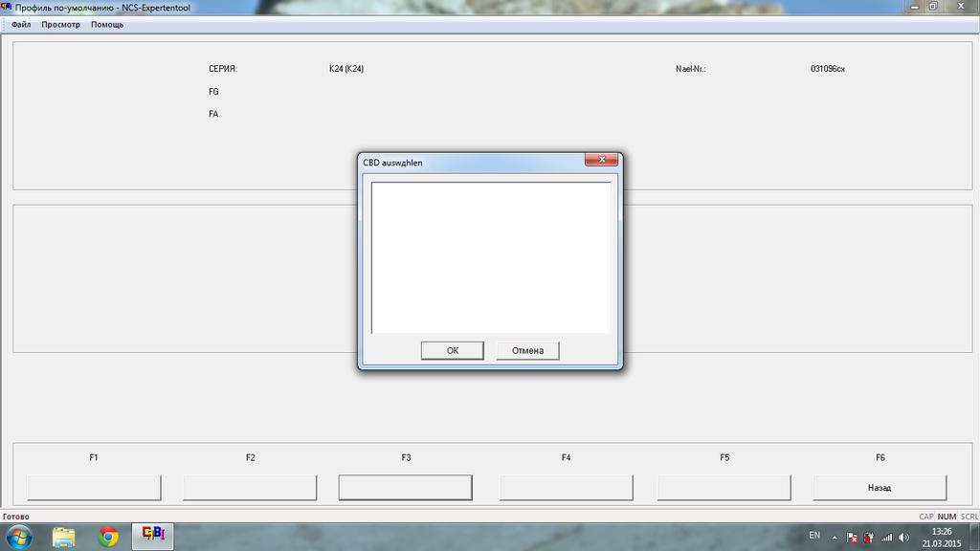The width and height of the screenshot is (980, 551).
Task: Open the Просмотр menu
Action: pyautogui.click(x=60, y=25)
